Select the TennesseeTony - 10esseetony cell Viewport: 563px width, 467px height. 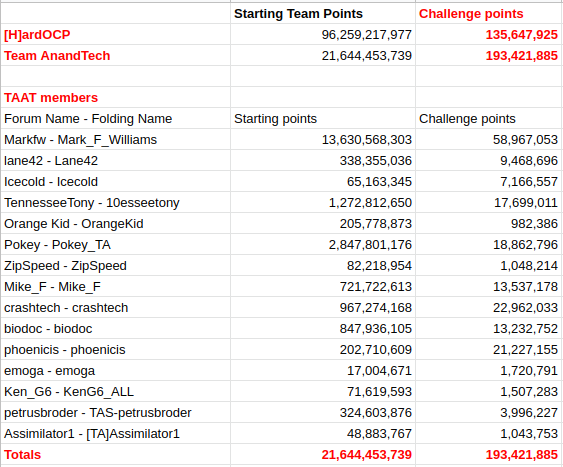click(x=115, y=202)
